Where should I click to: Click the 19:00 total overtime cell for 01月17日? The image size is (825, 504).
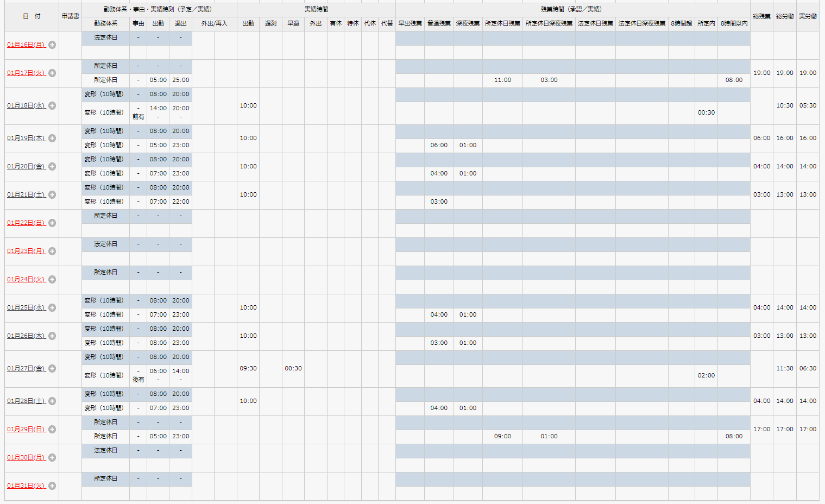[x=761, y=73]
